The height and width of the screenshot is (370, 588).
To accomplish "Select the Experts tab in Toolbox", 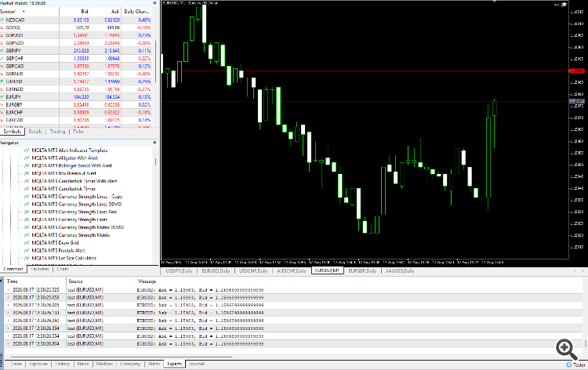I will pos(174,364).
